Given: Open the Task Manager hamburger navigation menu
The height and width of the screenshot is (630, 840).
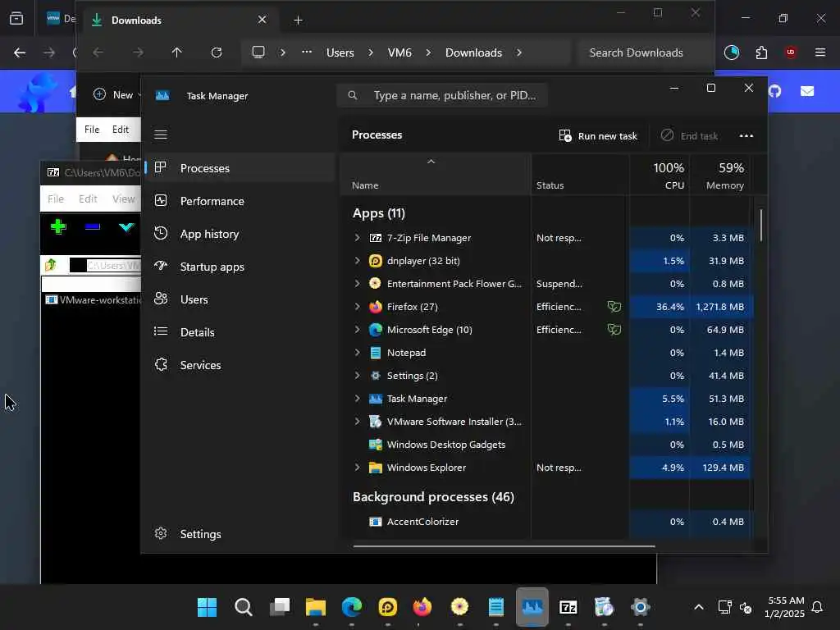Looking at the screenshot, I should click(x=161, y=135).
